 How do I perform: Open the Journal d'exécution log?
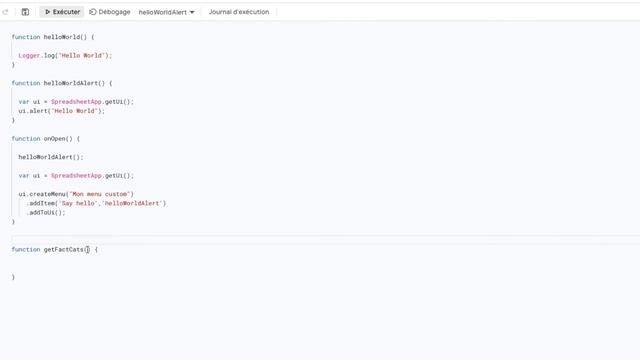pos(239,12)
